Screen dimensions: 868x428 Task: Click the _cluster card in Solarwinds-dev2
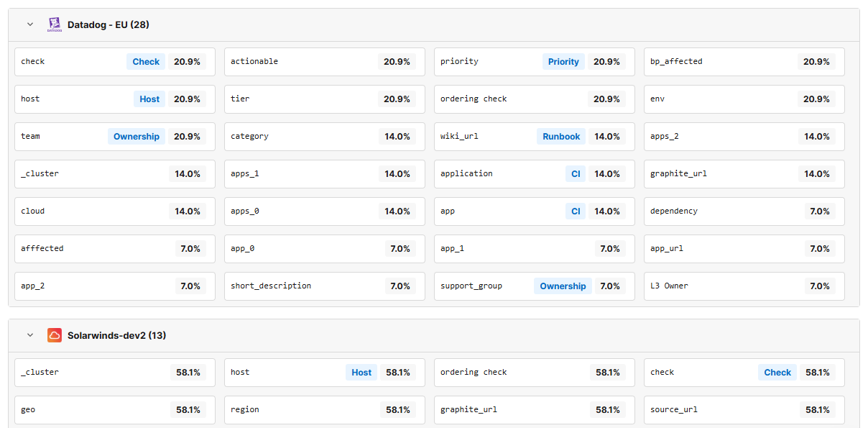click(115, 372)
